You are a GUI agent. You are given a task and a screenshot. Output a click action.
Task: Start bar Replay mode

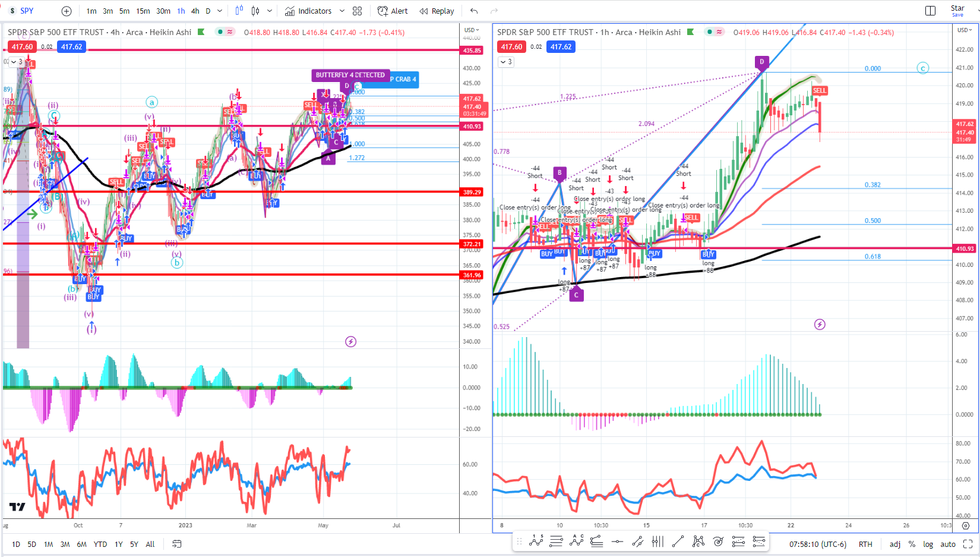click(437, 11)
